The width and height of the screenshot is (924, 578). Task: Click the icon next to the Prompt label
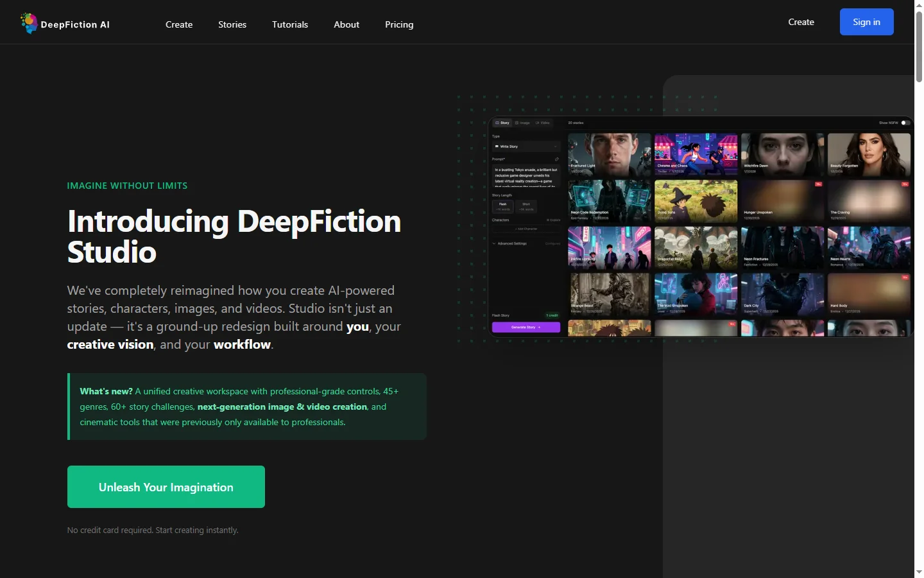pos(556,159)
